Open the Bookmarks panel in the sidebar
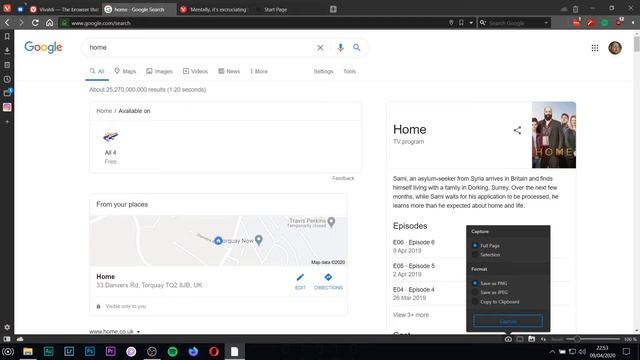The height and width of the screenshot is (360, 640). tap(7, 37)
